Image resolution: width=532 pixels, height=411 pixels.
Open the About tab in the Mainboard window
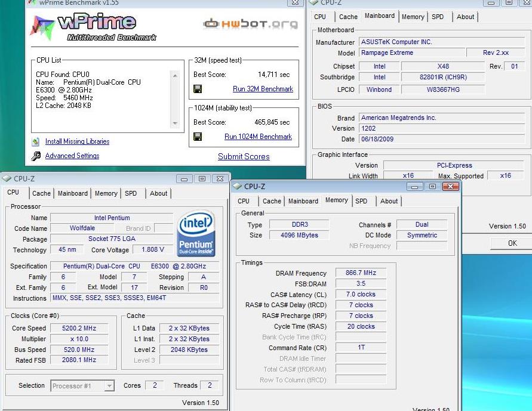[465, 17]
